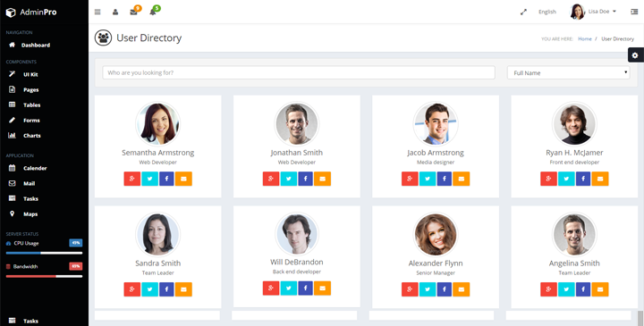This screenshot has height=326, width=644.
Task: Click Jonathan Smith's name
Action: point(297,153)
